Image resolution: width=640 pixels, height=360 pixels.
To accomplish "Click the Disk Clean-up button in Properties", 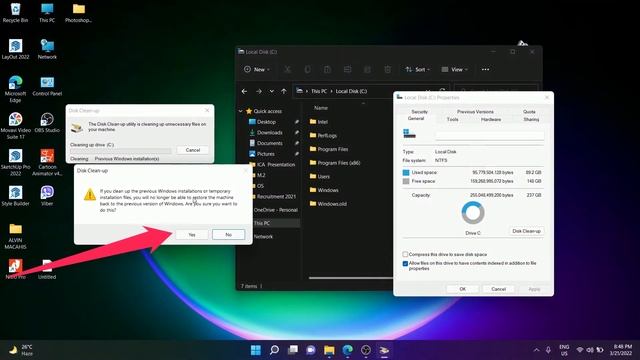I will [526, 231].
